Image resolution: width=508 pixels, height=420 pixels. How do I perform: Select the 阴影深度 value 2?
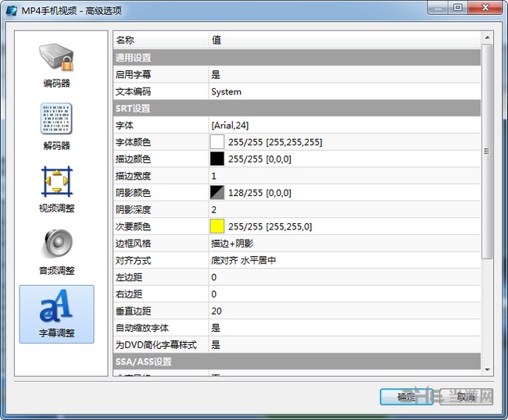tap(214, 209)
